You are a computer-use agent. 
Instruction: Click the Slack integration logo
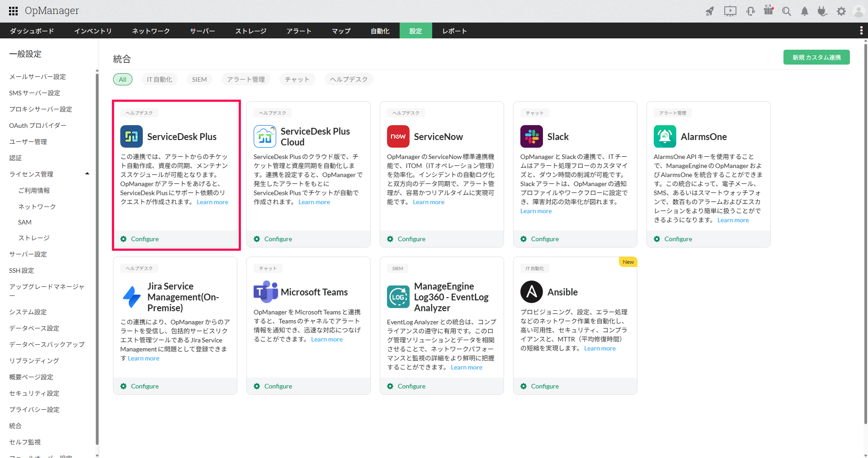(531, 136)
